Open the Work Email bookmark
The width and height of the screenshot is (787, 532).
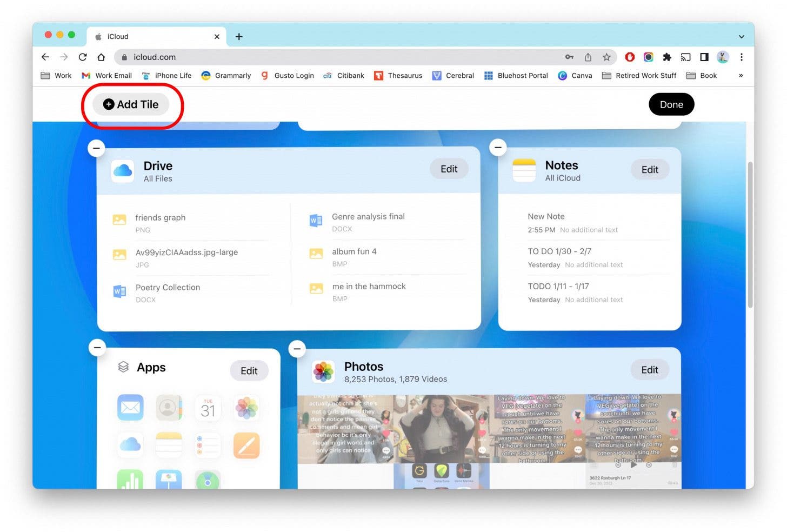[x=106, y=75]
